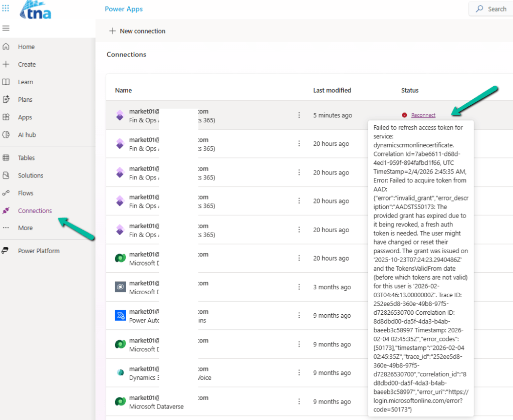Sort by the Last modified column header
The image size is (513, 420).
point(332,90)
